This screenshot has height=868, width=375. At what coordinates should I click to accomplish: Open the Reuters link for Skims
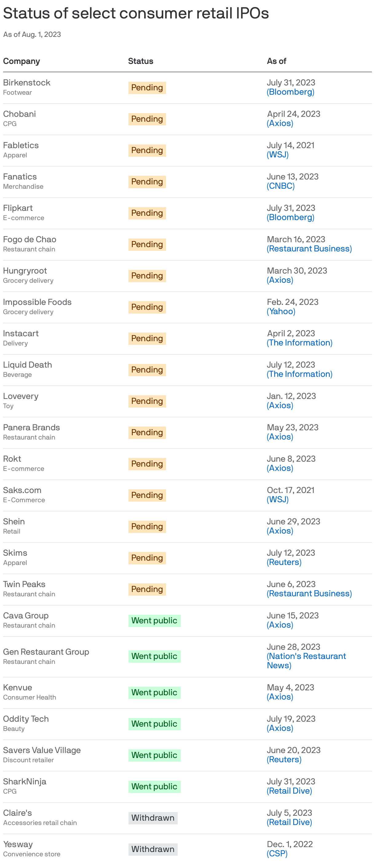click(x=284, y=562)
